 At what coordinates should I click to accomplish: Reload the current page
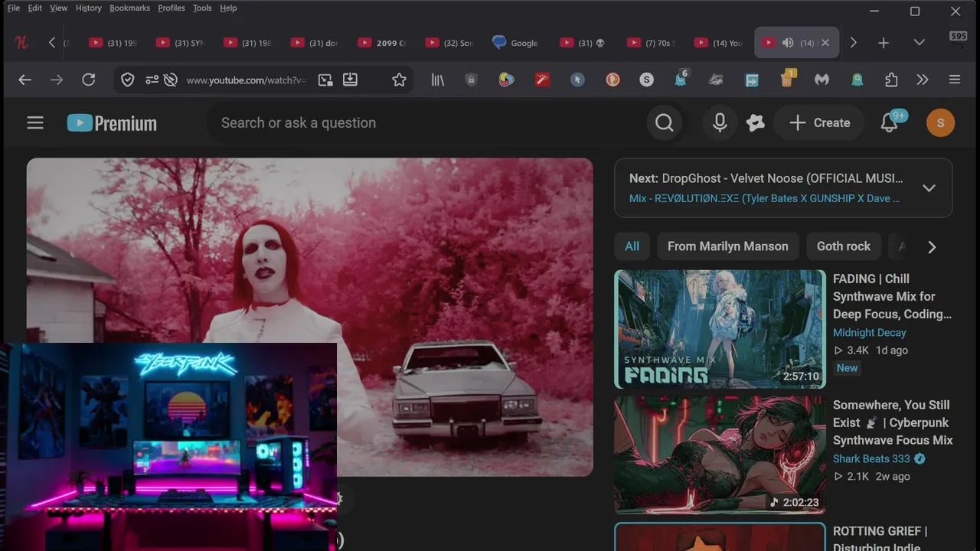[x=89, y=80]
